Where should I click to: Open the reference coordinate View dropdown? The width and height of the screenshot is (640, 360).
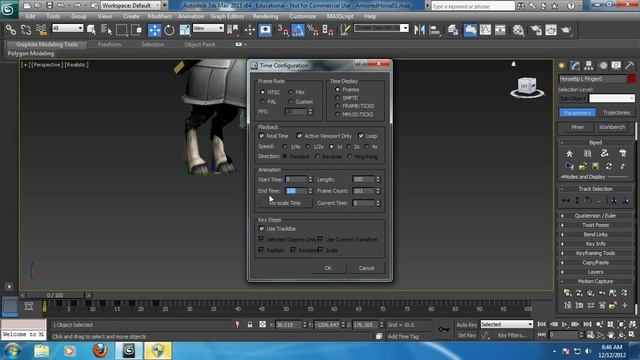click(208, 28)
